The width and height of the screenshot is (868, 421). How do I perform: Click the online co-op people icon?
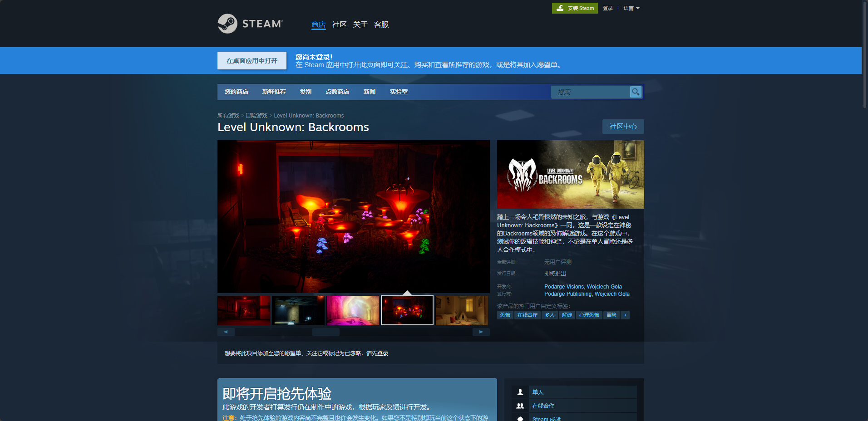pos(520,406)
